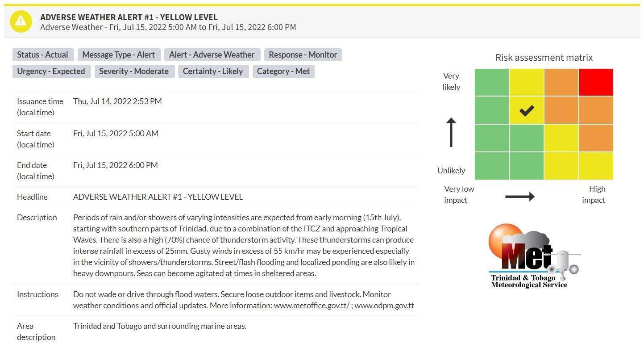This screenshot has height=344, width=644.
Task: Click the yellow warning triangle icon
Action: (x=21, y=21)
